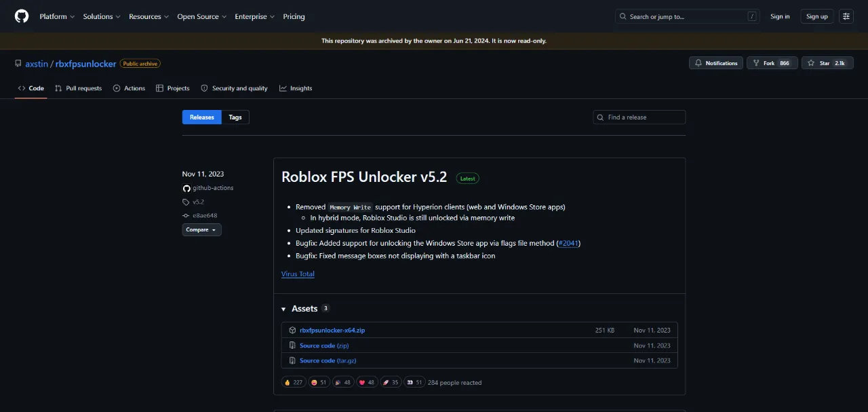Click the Sign up button
The width and height of the screenshot is (868, 412).
(x=817, y=16)
